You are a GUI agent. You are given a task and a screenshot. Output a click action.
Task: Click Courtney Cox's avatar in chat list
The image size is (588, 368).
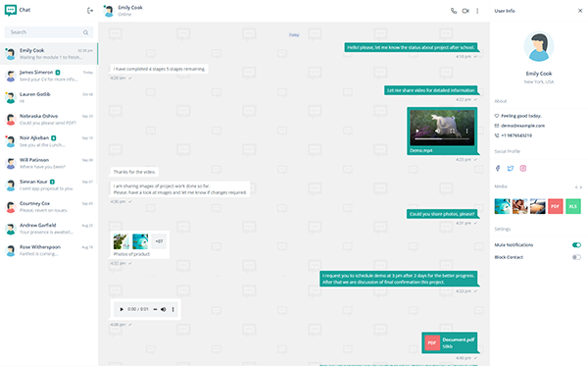tap(11, 207)
